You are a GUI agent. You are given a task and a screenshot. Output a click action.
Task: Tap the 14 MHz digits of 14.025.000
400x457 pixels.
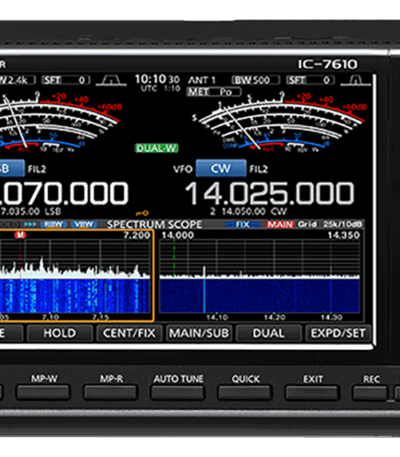tap(204, 193)
